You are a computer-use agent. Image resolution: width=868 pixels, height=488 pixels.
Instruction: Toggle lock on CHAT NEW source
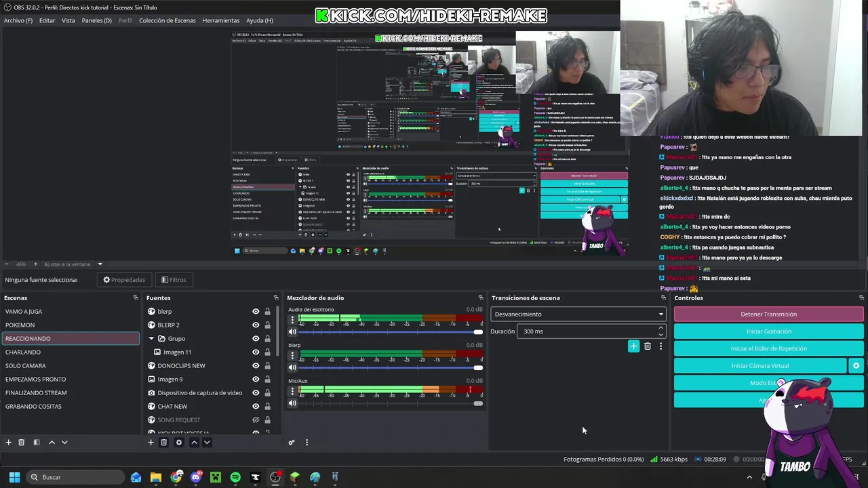point(267,407)
